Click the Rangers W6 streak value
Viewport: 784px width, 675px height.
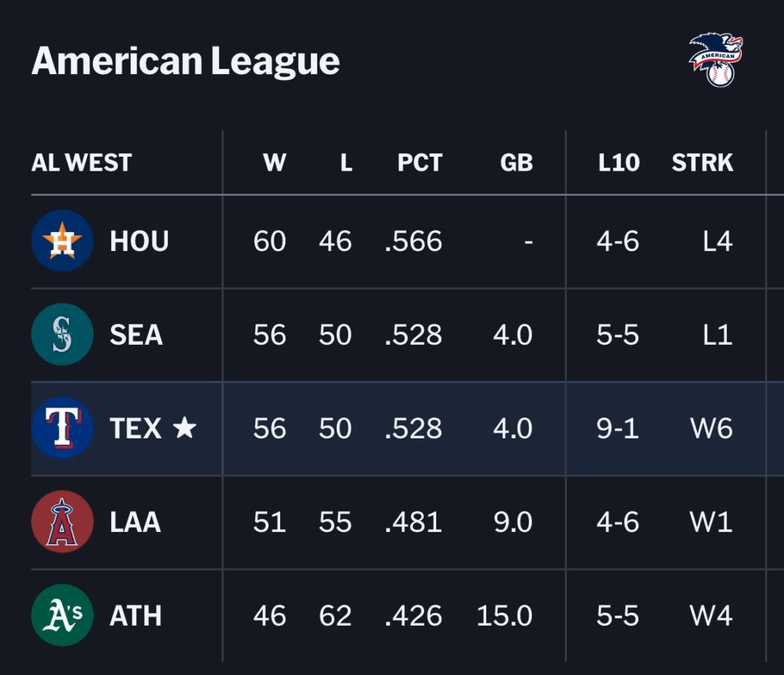pyautogui.click(x=711, y=428)
